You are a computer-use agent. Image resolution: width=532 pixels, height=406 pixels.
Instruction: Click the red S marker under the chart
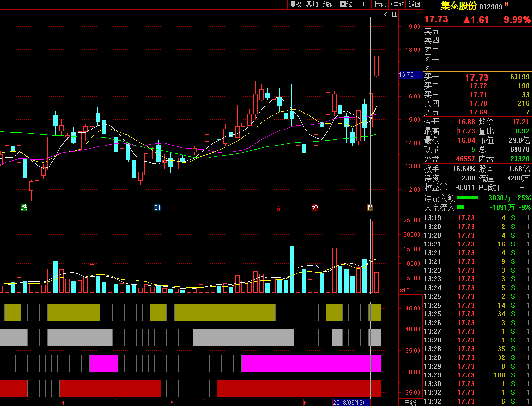click(x=279, y=209)
